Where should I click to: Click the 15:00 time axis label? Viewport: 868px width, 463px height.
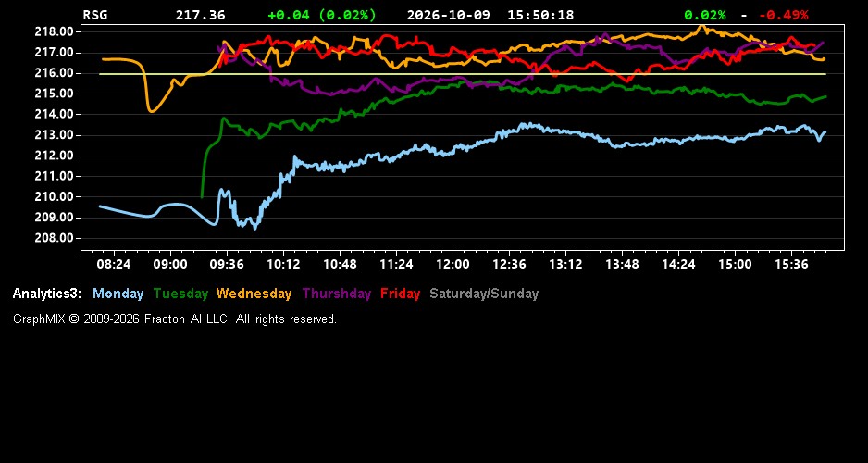click(735, 264)
